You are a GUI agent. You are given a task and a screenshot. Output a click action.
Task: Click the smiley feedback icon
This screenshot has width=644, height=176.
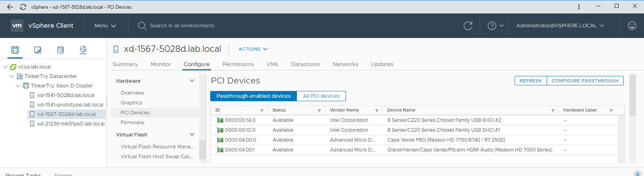point(632,26)
